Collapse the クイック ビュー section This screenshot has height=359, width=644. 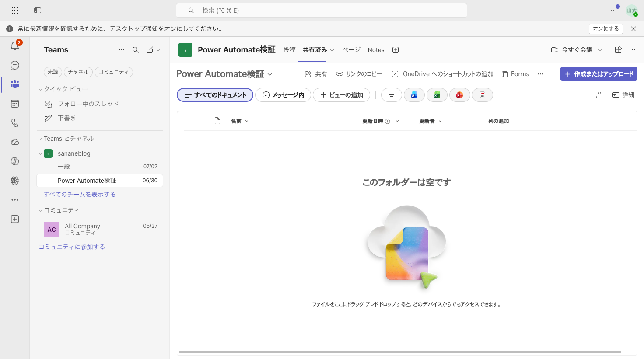tap(40, 89)
